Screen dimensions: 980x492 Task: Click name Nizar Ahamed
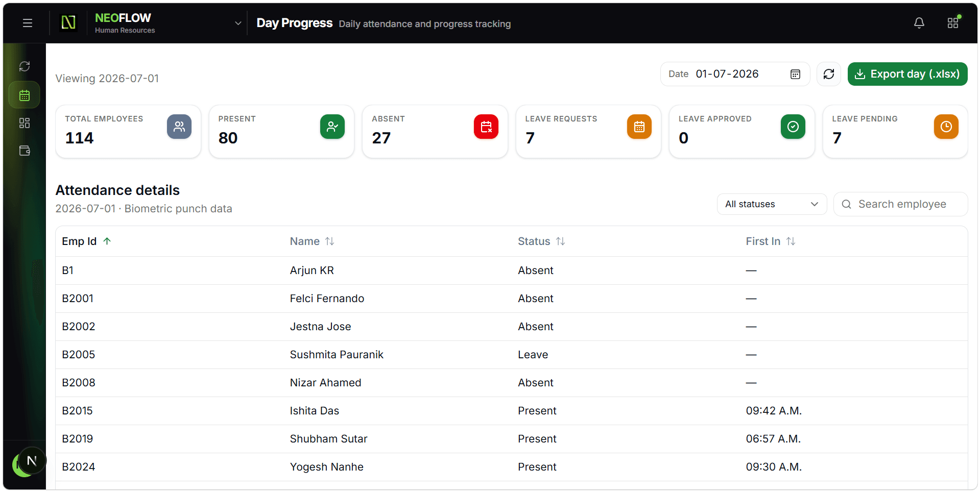(x=325, y=383)
